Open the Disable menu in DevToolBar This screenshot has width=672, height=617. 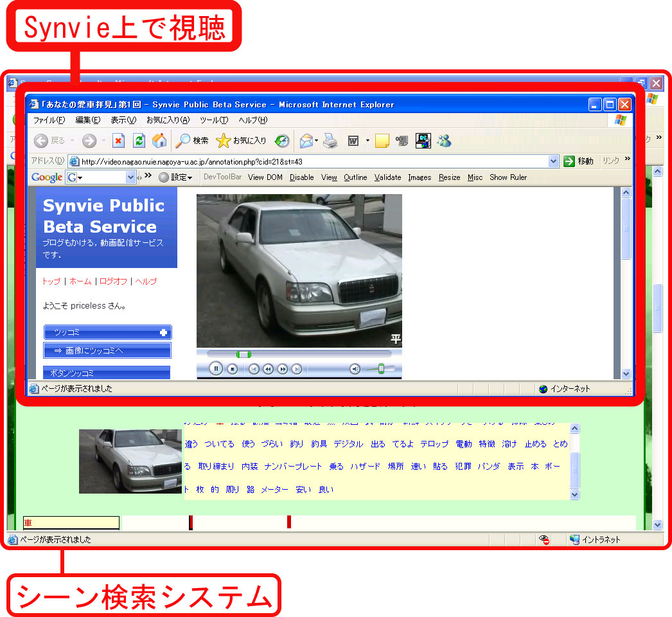pyautogui.click(x=302, y=177)
